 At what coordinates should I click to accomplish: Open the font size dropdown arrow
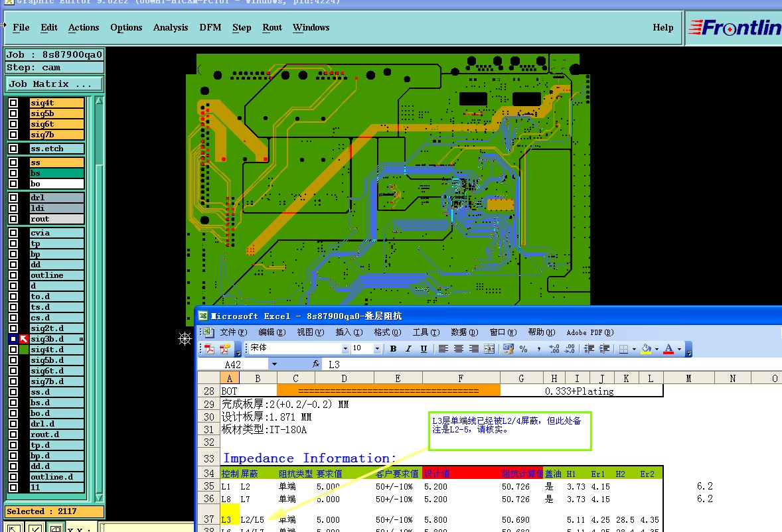[x=377, y=349]
